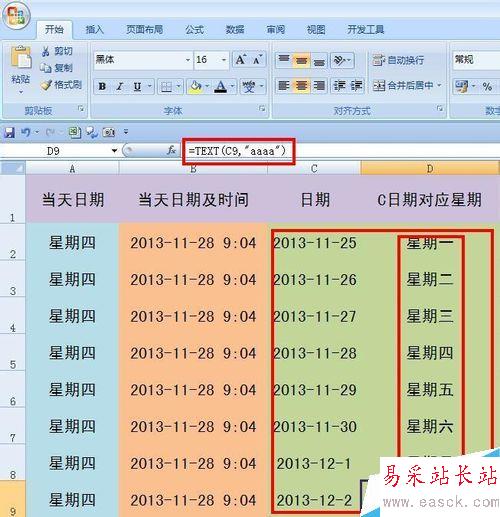Switch to the 公式 Formulas tab

[194, 30]
